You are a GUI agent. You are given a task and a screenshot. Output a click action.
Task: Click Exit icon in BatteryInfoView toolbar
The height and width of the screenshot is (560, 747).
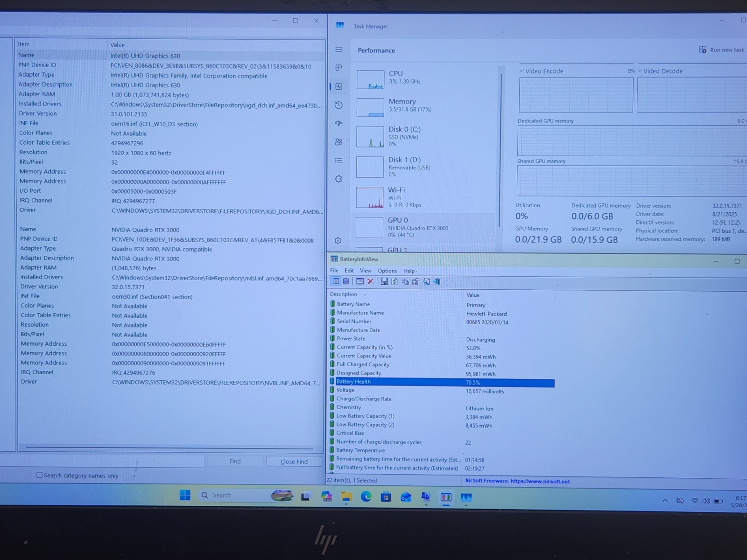pyautogui.click(x=437, y=281)
